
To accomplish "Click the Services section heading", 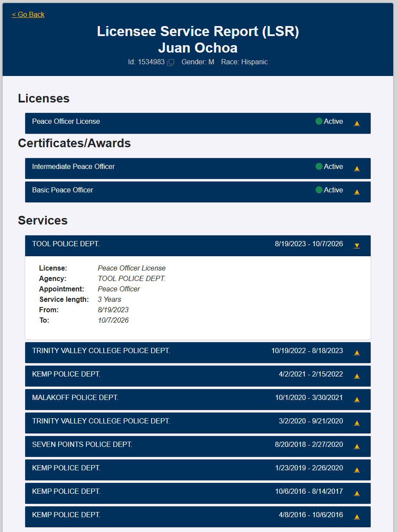I will pos(43,220).
